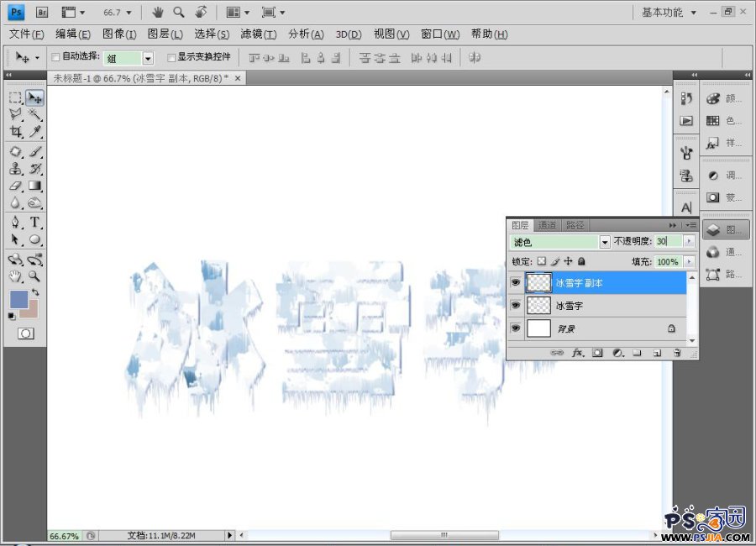Click the Delete layer trash icon
Screen dimensions: 756x546
coord(677,354)
